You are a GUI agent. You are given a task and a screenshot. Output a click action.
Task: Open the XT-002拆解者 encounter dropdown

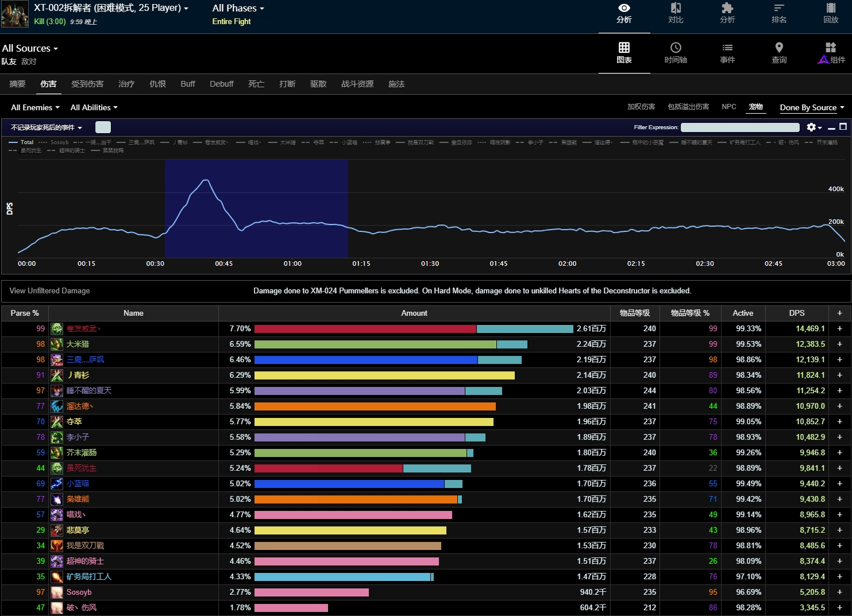click(111, 8)
